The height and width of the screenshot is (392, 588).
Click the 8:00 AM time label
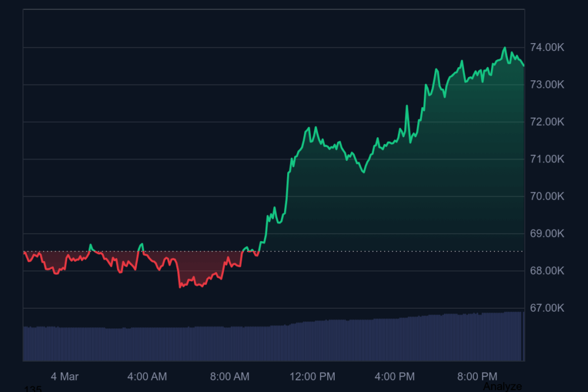230,377
